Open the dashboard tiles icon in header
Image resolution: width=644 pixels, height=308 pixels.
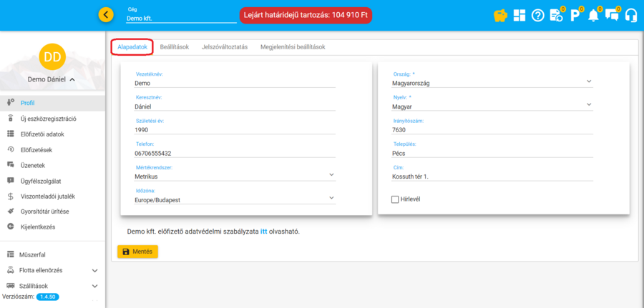tap(519, 15)
